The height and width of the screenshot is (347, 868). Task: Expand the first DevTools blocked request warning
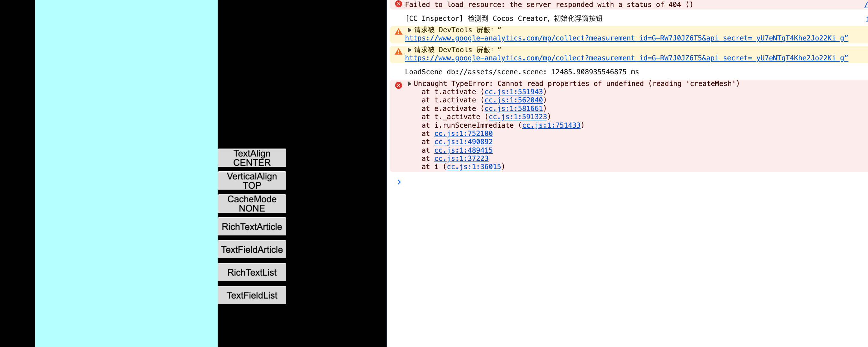coord(409,30)
